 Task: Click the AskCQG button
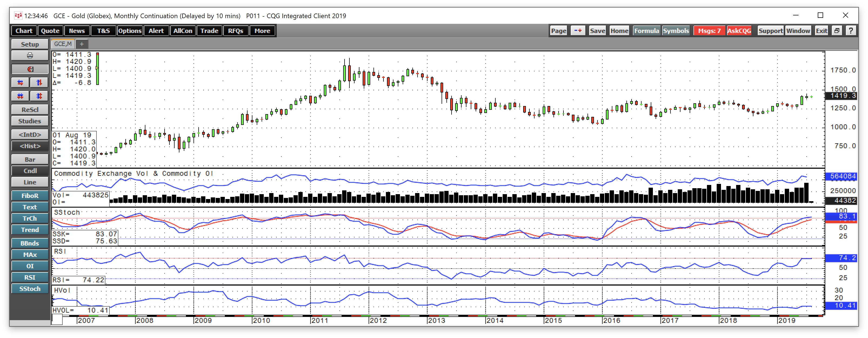(x=739, y=31)
